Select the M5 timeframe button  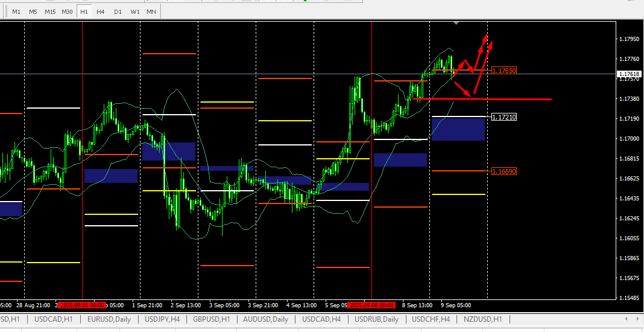(33, 11)
